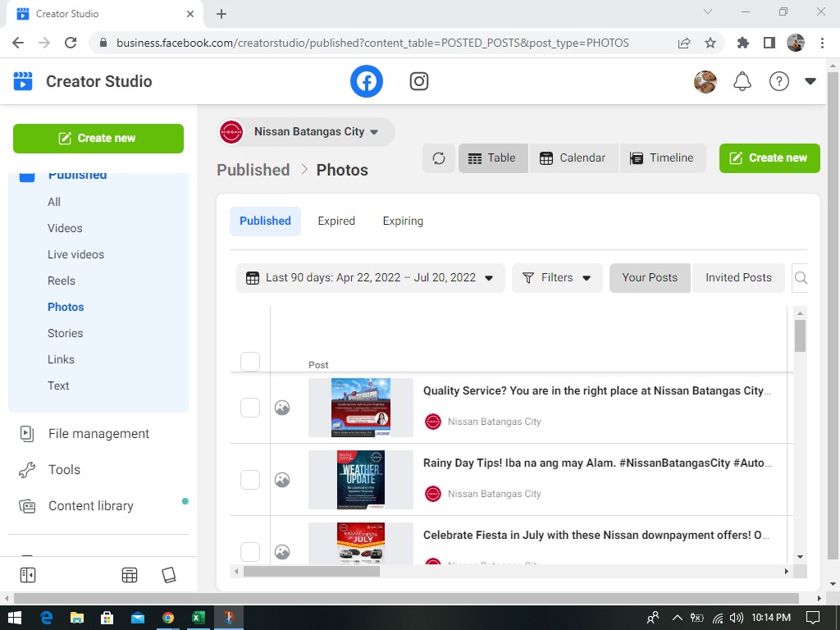Reload the browser page
The image size is (840, 630).
71,43
